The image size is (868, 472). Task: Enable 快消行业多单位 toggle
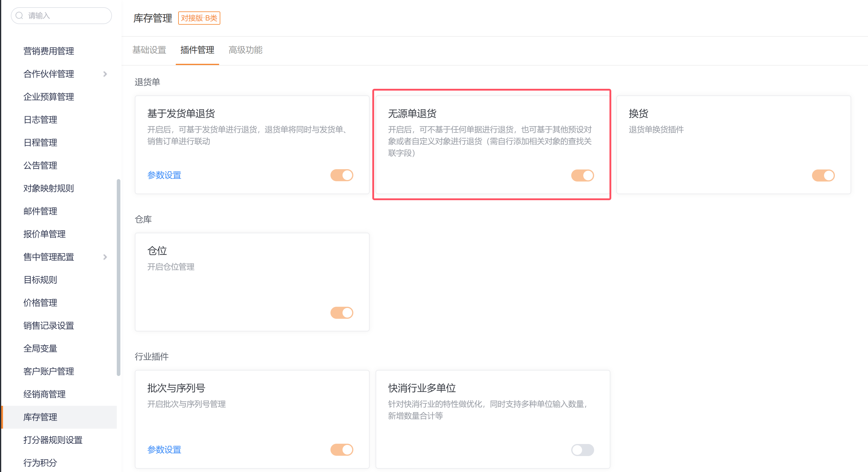[582, 450]
